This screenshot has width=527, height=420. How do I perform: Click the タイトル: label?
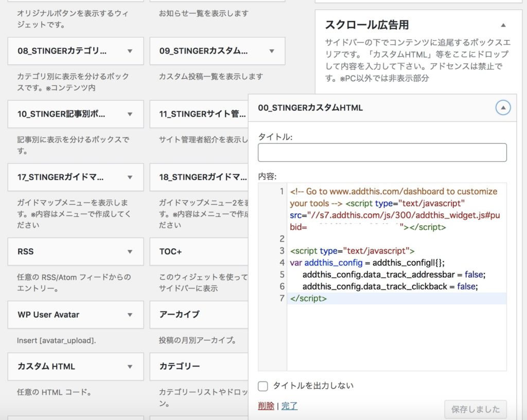pos(275,137)
